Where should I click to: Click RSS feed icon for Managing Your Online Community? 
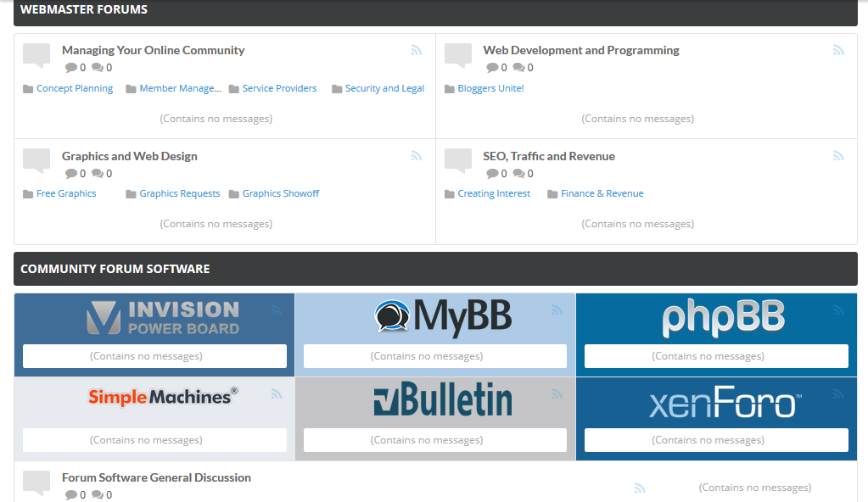pyautogui.click(x=417, y=51)
